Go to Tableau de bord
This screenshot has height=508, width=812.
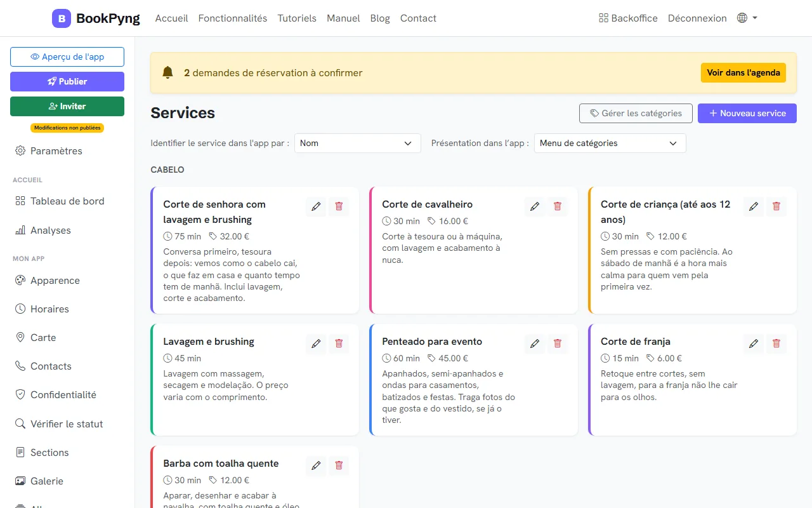tap(67, 201)
